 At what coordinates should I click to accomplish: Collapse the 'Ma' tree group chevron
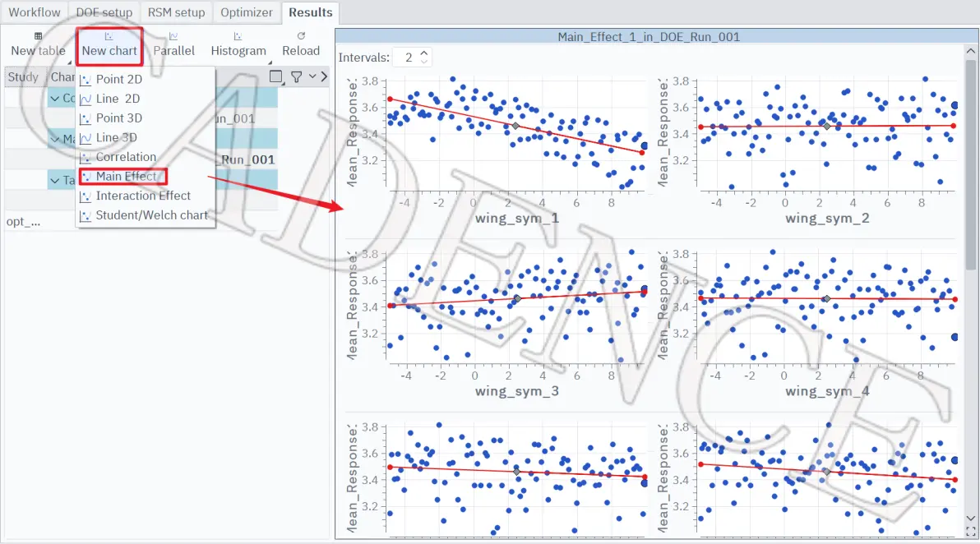point(55,139)
